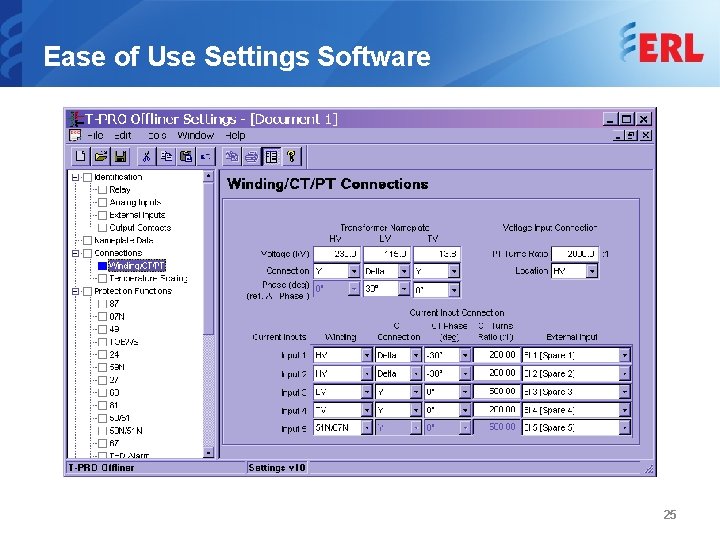Click the PT Turns Ratio field
Screen dimensions: 720x540
click(x=575, y=254)
